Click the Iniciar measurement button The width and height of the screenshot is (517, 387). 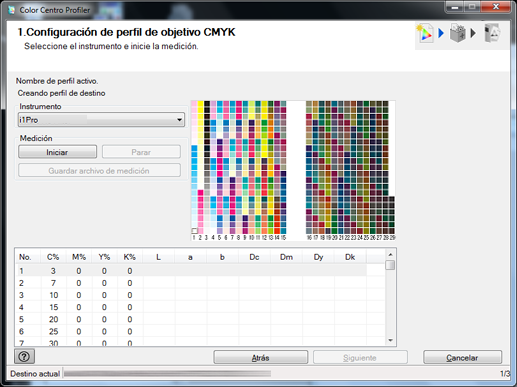click(57, 152)
